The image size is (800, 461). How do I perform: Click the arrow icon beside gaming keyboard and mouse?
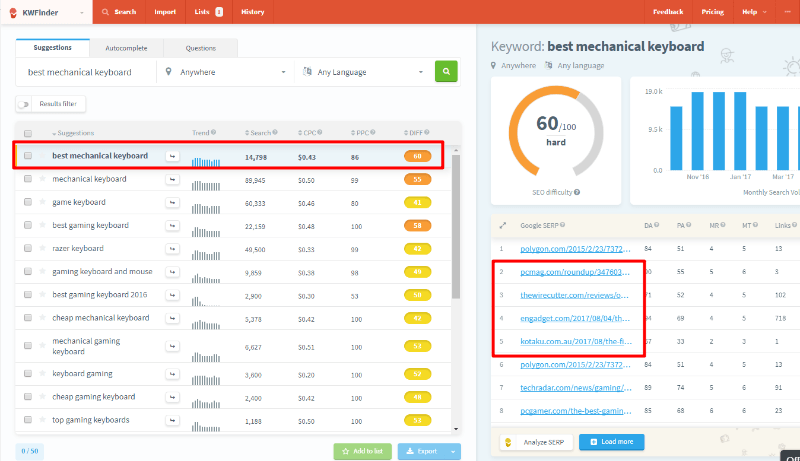pos(172,272)
